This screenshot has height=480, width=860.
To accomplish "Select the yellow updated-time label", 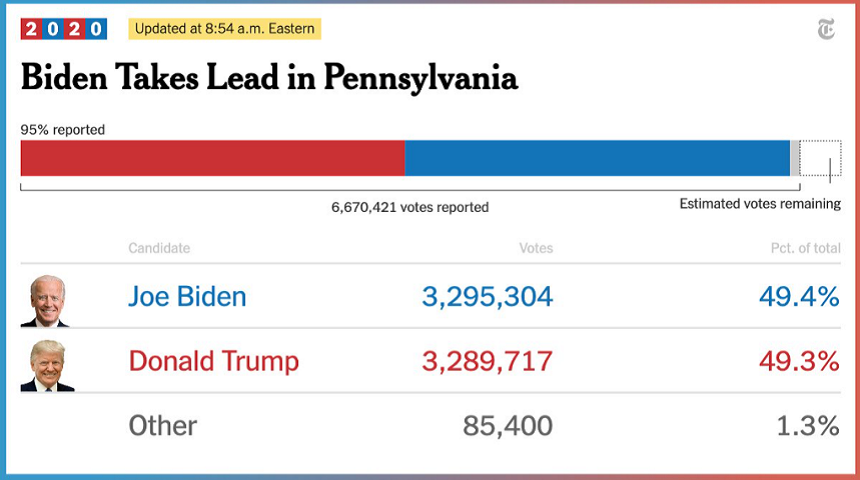I will point(224,29).
